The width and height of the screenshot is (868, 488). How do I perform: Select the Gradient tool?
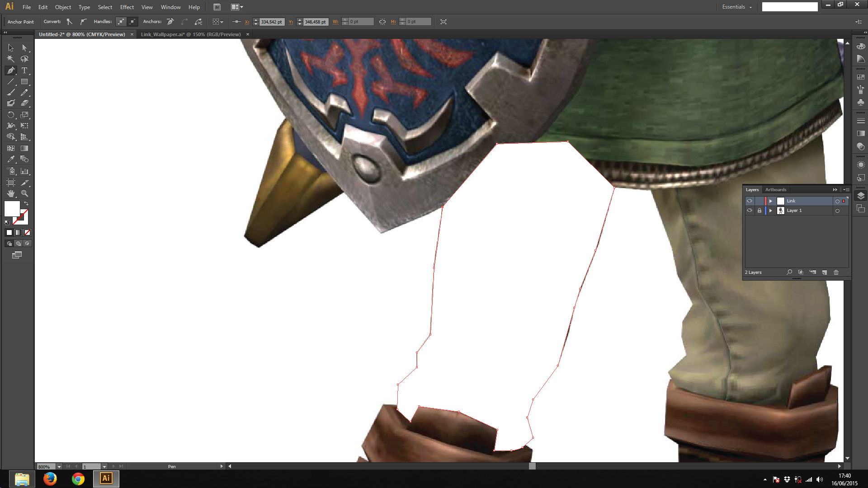coord(24,148)
